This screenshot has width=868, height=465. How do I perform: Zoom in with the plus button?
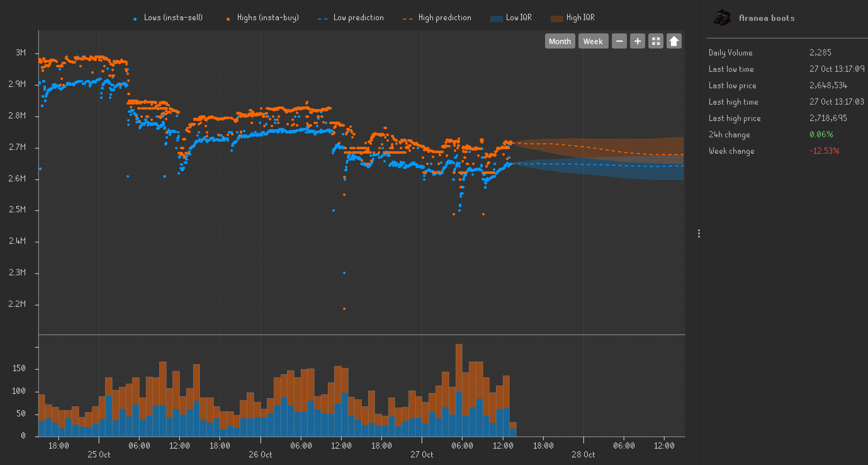pos(637,41)
